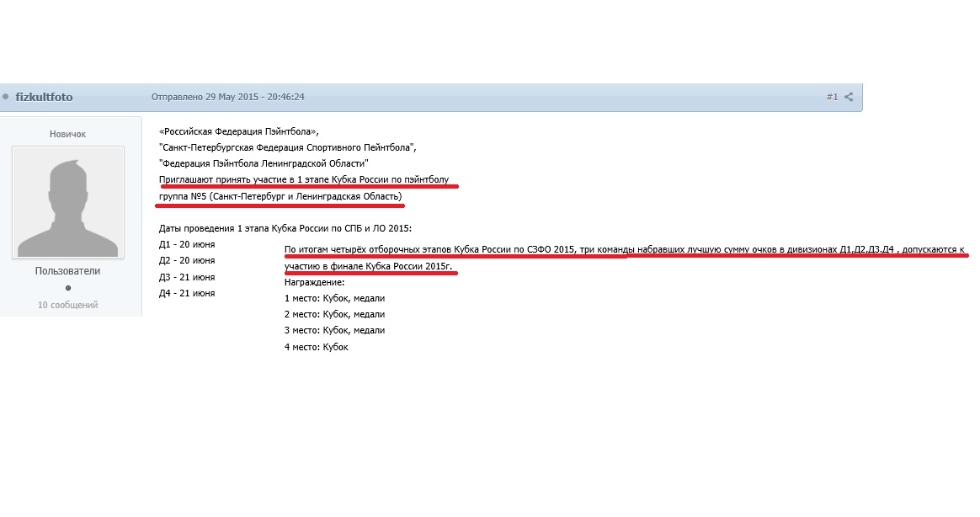
Task: Click '3 место: Кубок, медали' line
Action: 334,330
